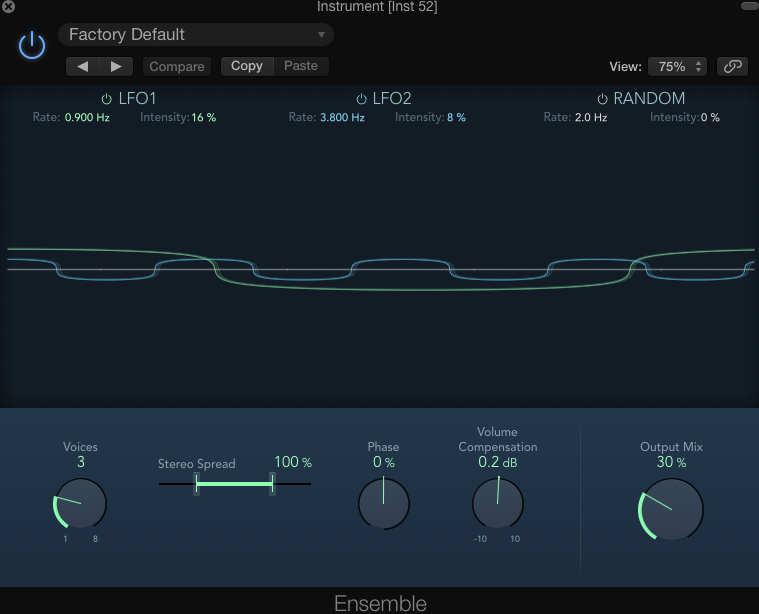Open the View 75% size dropdown
This screenshot has width=759, height=614.
coord(677,66)
